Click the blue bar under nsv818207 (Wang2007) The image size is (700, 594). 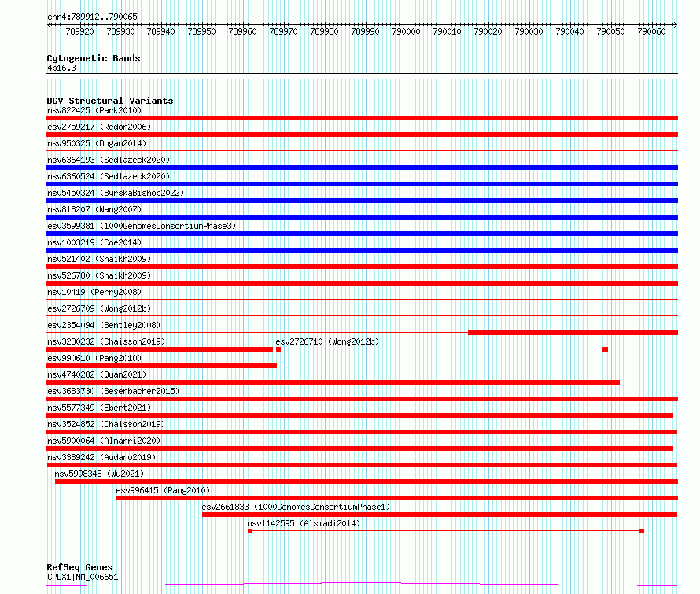362,217
